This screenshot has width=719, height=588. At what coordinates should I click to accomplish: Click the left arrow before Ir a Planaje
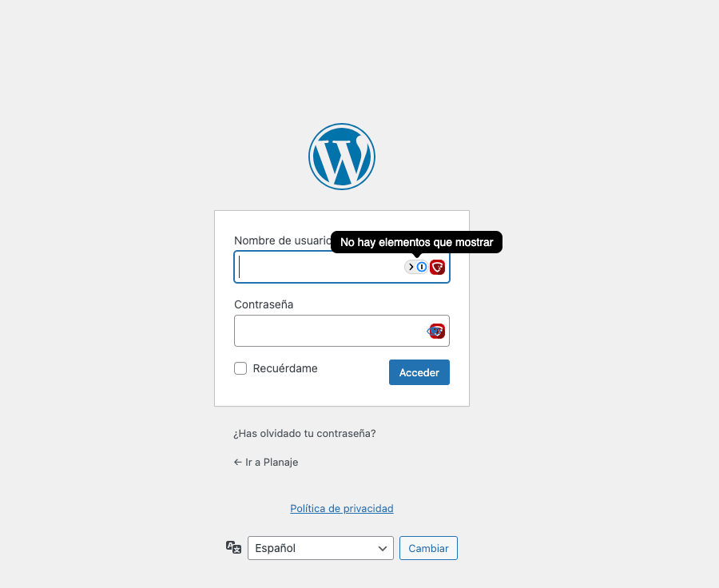[x=237, y=462]
